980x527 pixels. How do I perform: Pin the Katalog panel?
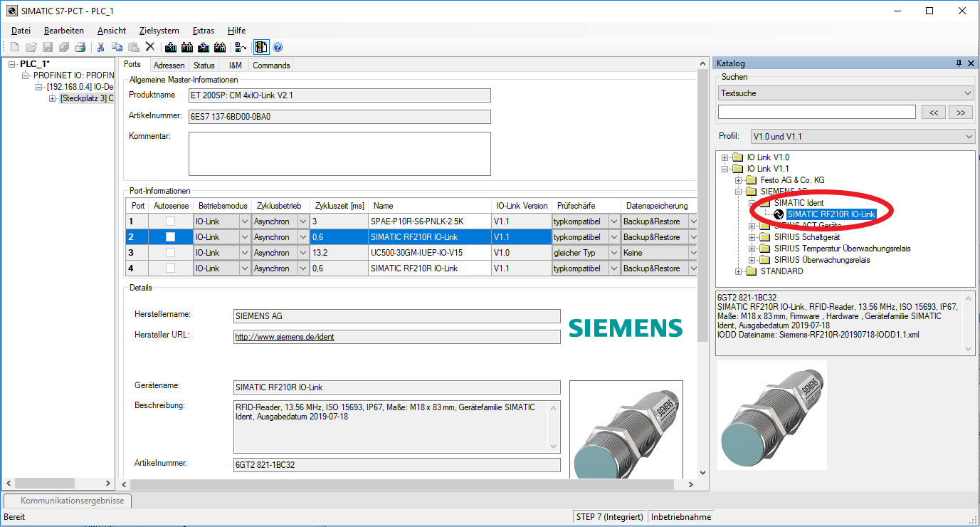pos(959,63)
